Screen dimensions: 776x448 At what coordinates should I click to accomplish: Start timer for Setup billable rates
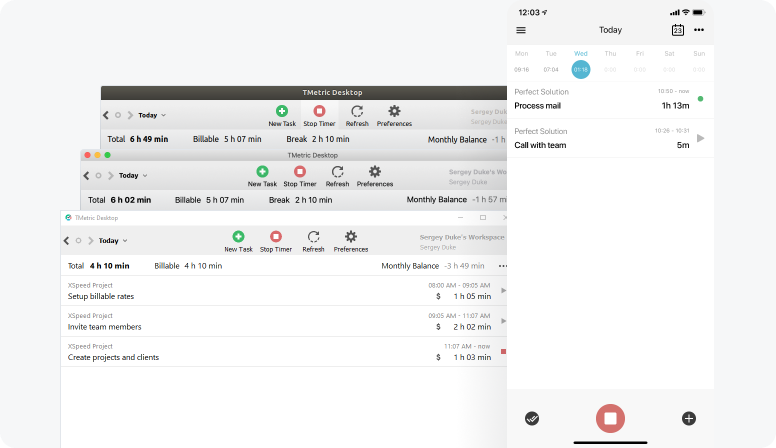pos(503,291)
